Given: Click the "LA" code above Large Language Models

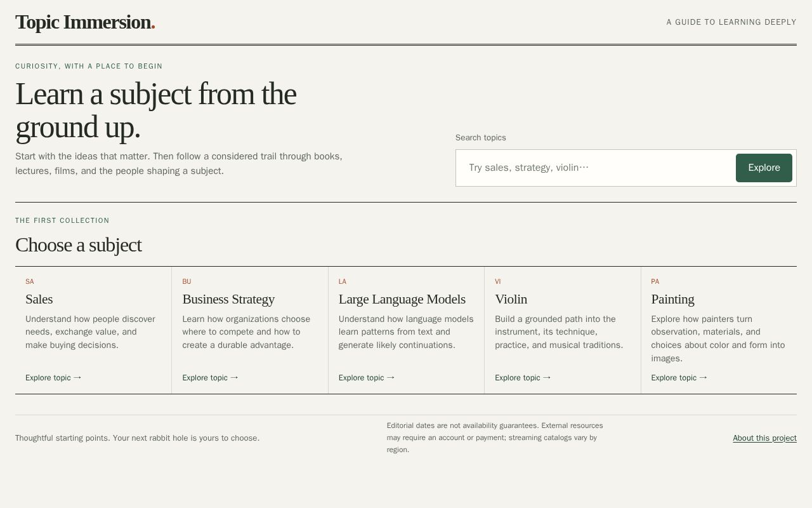Looking at the screenshot, I should click(x=343, y=282).
